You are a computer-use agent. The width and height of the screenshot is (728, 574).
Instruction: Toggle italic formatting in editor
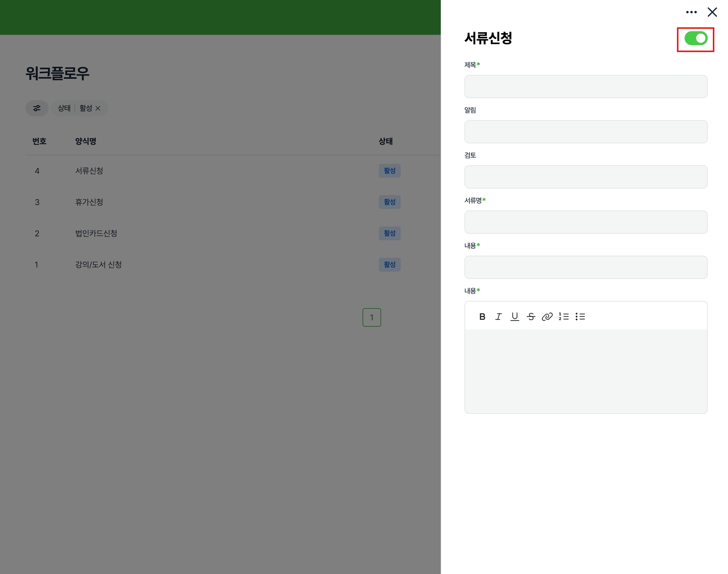(498, 317)
